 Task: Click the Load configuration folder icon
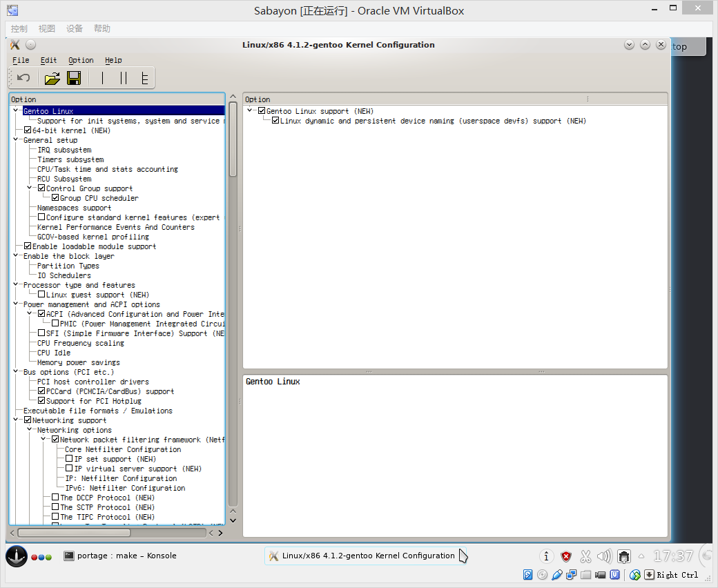(52, 78)
